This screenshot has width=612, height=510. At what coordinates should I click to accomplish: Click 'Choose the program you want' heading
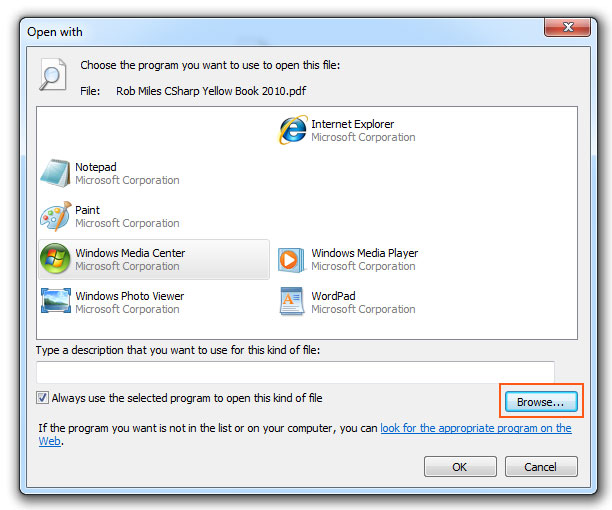pos(210,65)
